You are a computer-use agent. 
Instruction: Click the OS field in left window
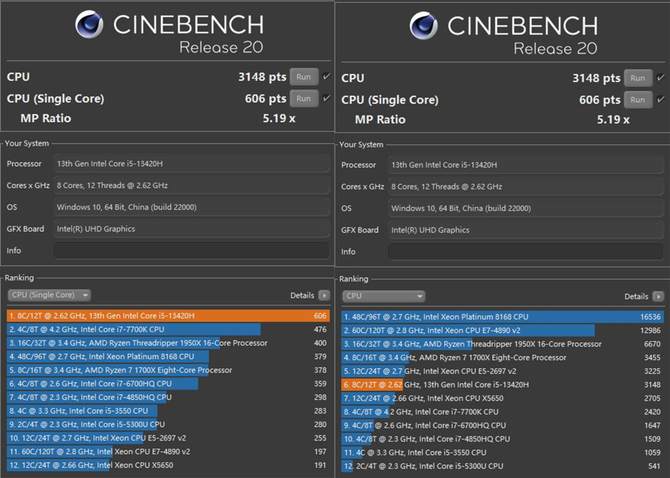pyautogui.click(x=191, y=207)
